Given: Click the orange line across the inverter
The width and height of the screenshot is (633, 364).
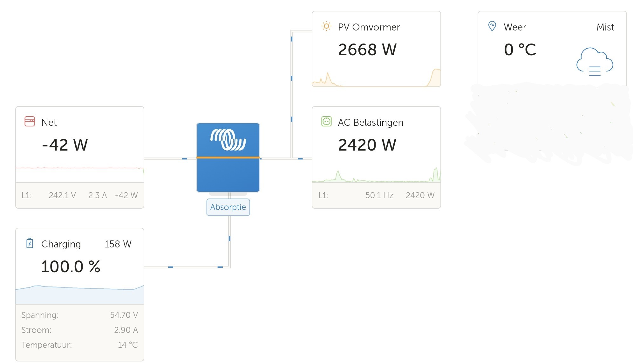Looking at the screenshot, I should point(228,158).
